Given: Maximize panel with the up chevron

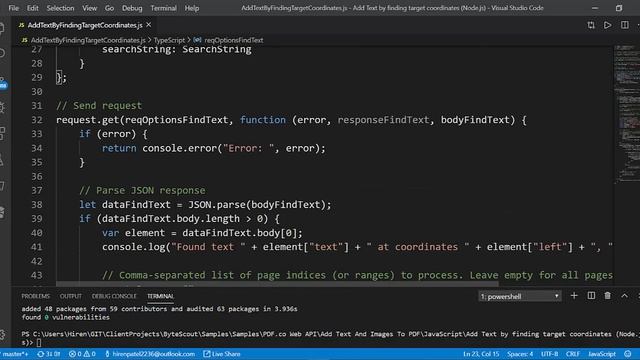Looking at the screenshot, I should 624,296.
